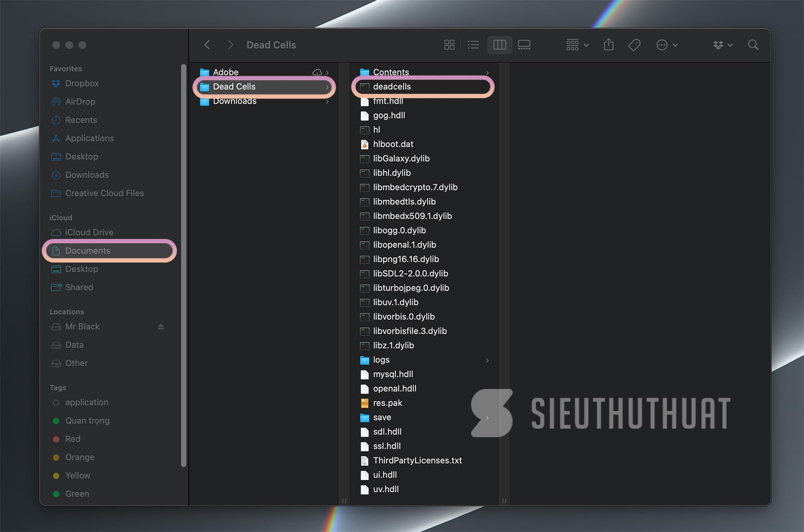Click the iCloud download icon beside Adobe
The image size is (804, 532).
(x=317, y=72)
